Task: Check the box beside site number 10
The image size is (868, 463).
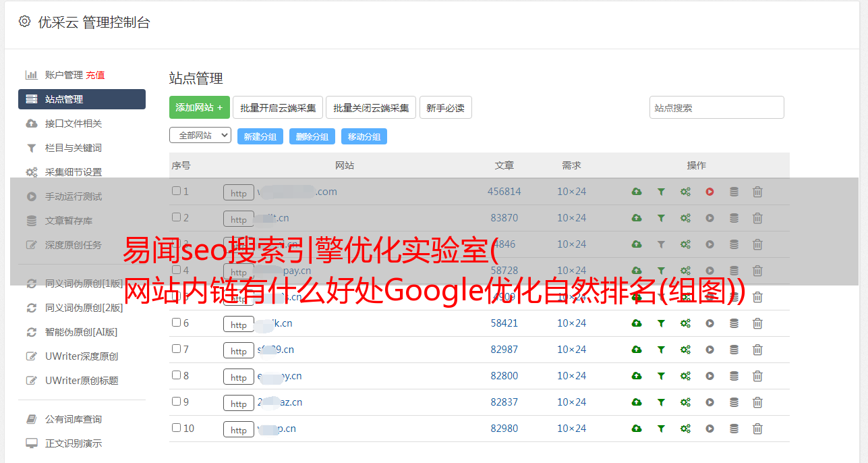Action: 177,428
